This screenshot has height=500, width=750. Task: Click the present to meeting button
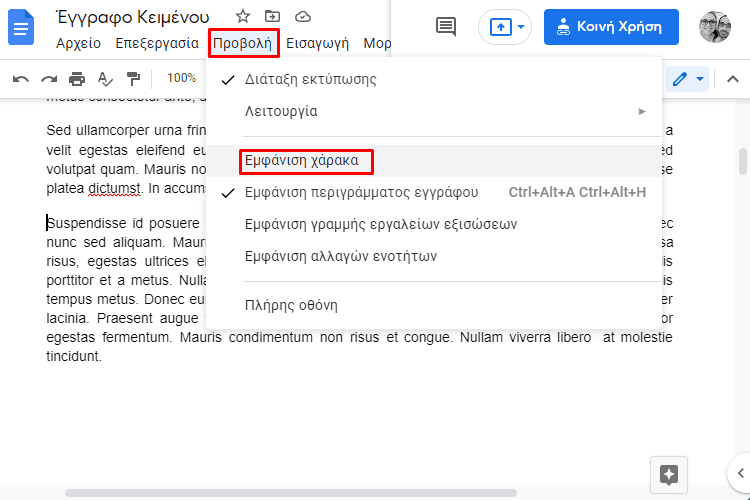(x=500, y=27)
